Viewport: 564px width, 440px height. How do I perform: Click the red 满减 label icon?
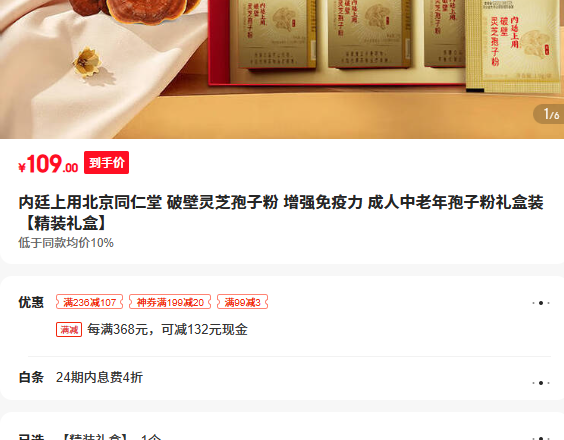69,330
